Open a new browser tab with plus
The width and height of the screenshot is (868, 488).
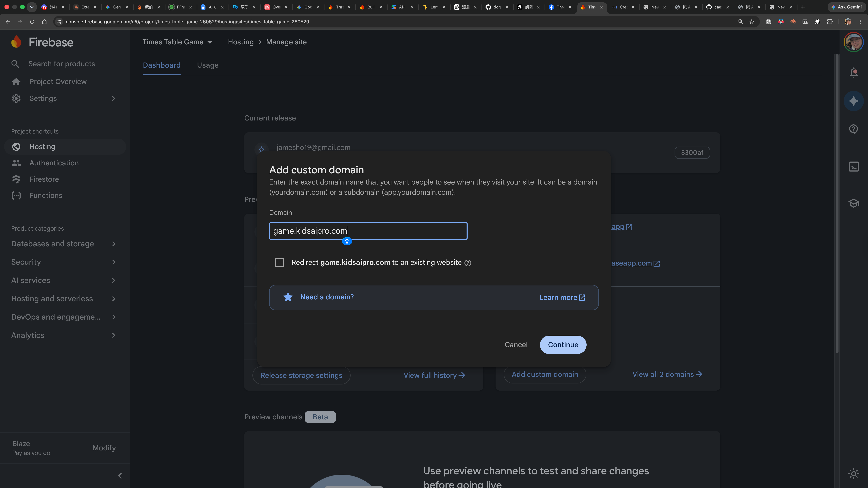point(803,7)
